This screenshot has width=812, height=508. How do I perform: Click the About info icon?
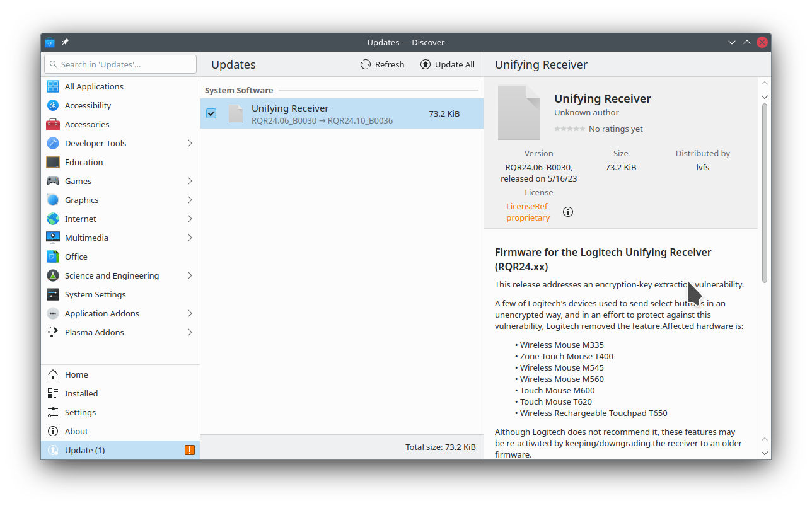[x=53, y=431]
